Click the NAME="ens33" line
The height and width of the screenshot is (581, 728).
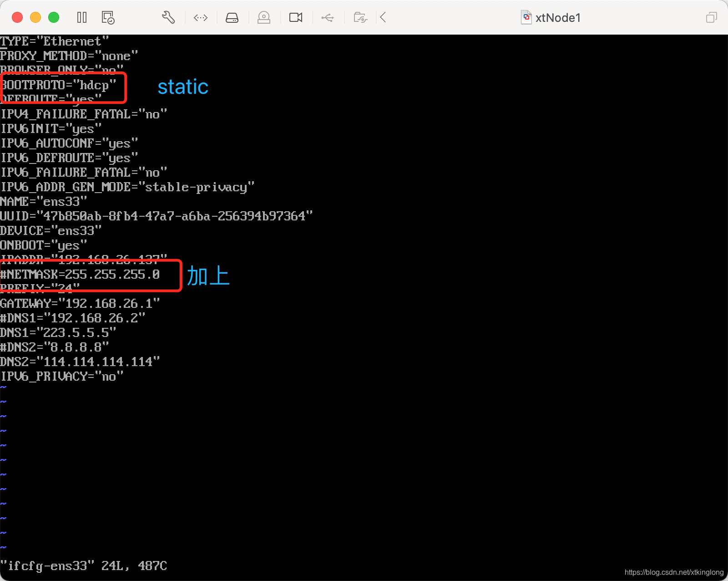(44, 202)
